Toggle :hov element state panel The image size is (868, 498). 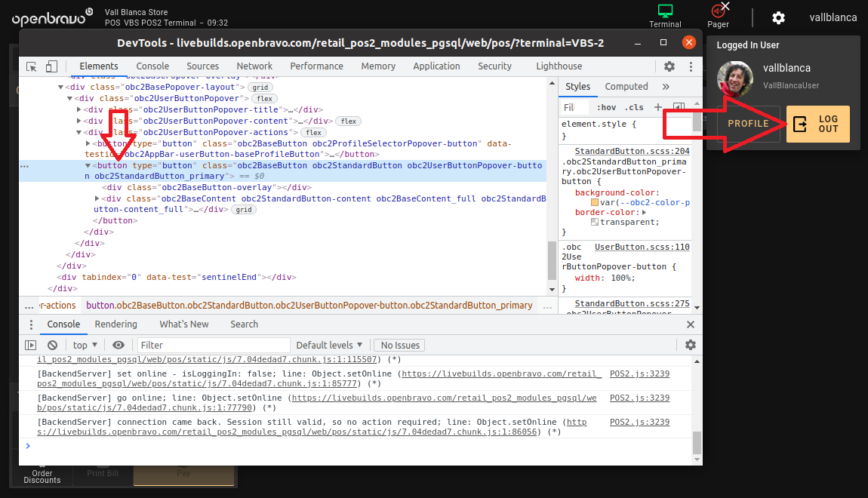coord(606,107)
